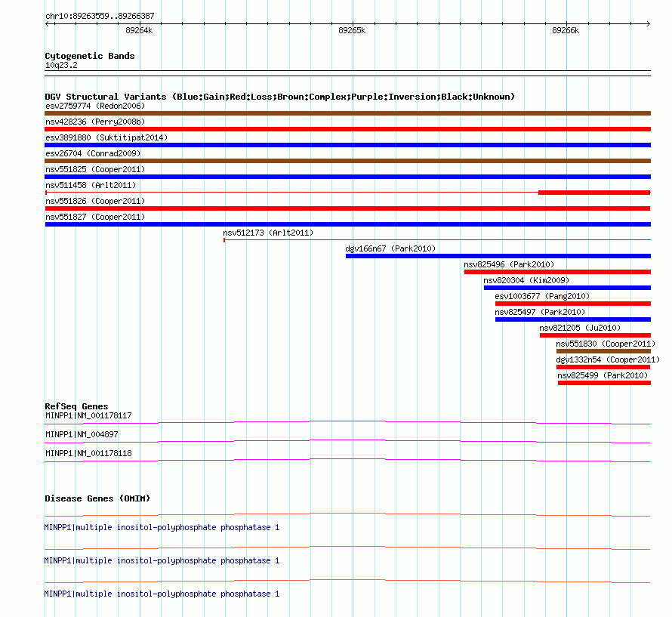Viewport: 672px width, 617px height.
Task: Click the dgv166n67 blue gain bar
Action: [498, 256]
